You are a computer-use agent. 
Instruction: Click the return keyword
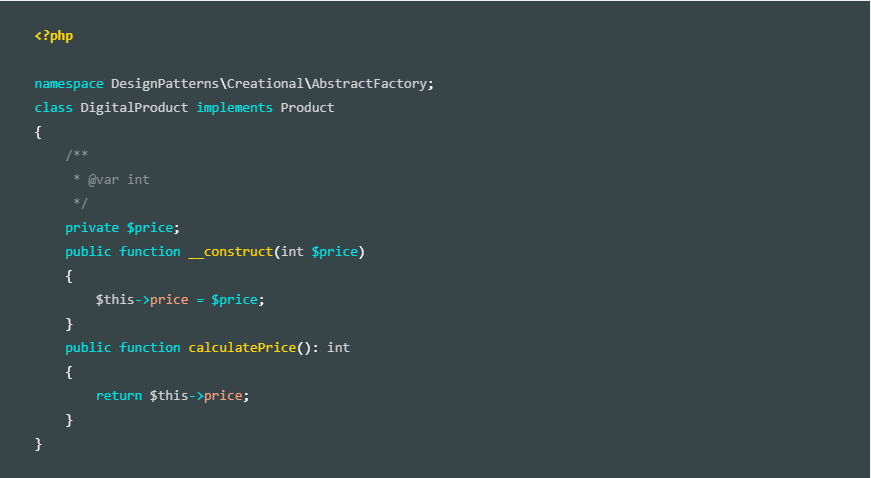[119, 396]
